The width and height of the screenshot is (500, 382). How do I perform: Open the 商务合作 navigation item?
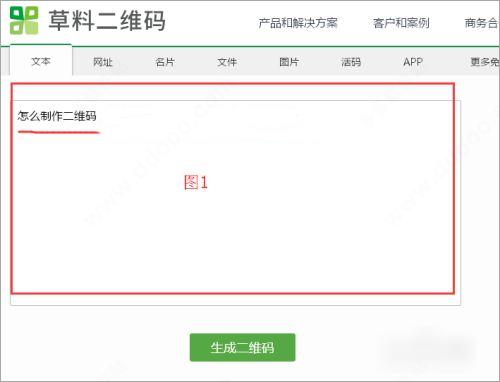pyautogui.click(x=482, y=23)
